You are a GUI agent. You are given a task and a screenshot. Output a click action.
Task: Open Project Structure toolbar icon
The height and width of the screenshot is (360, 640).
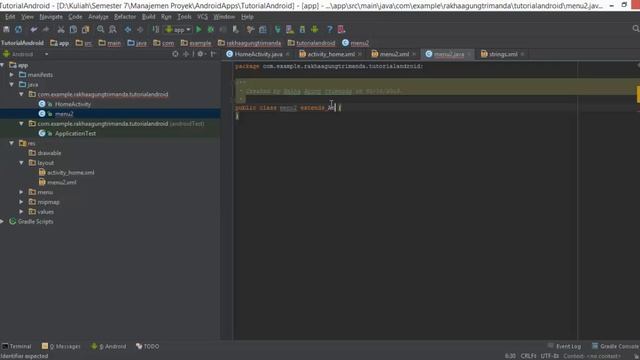click(263, 29)
